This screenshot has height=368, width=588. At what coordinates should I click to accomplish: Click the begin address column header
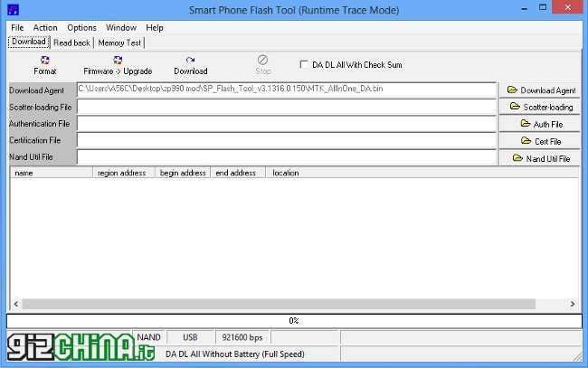(x=183, y=173)
